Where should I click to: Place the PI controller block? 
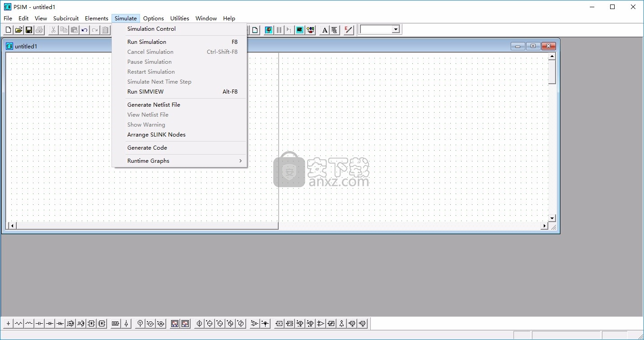point(289,323)
